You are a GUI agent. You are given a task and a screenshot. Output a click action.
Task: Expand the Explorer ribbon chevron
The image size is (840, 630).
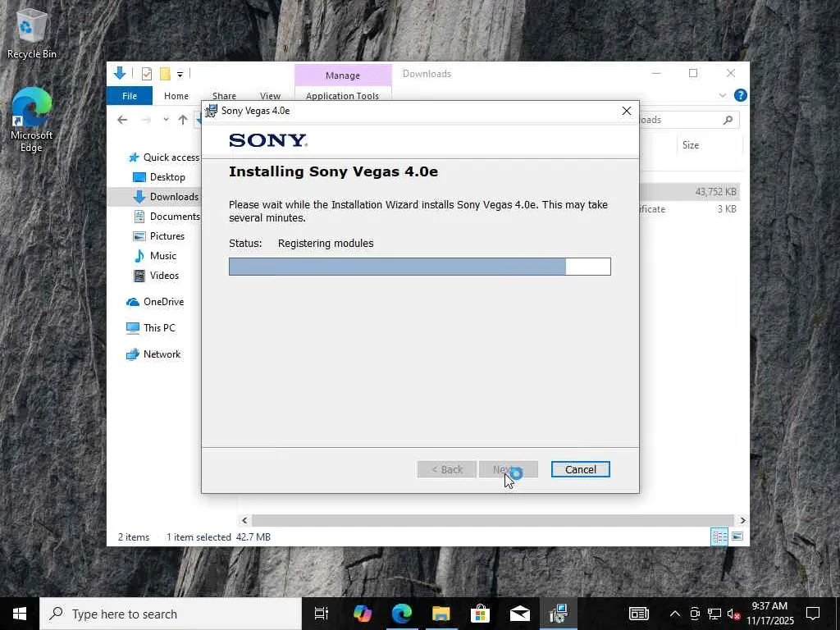point(723,95)
